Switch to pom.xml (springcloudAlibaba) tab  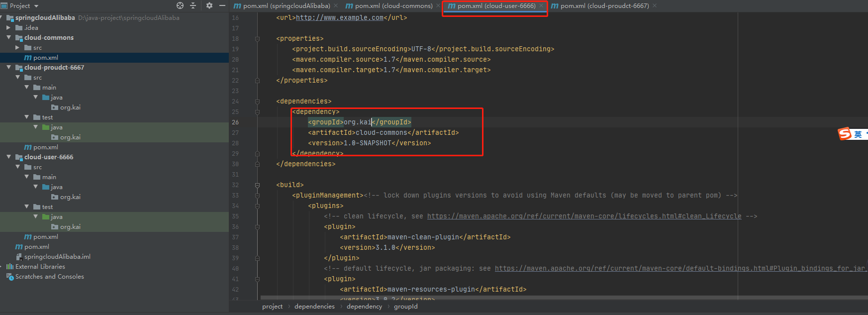[286, 6]
